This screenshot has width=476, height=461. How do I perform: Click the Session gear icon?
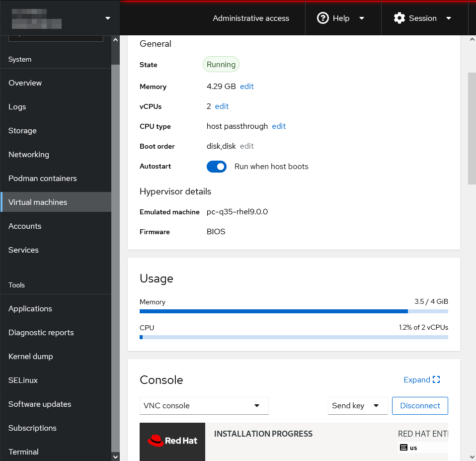point(399,18)
